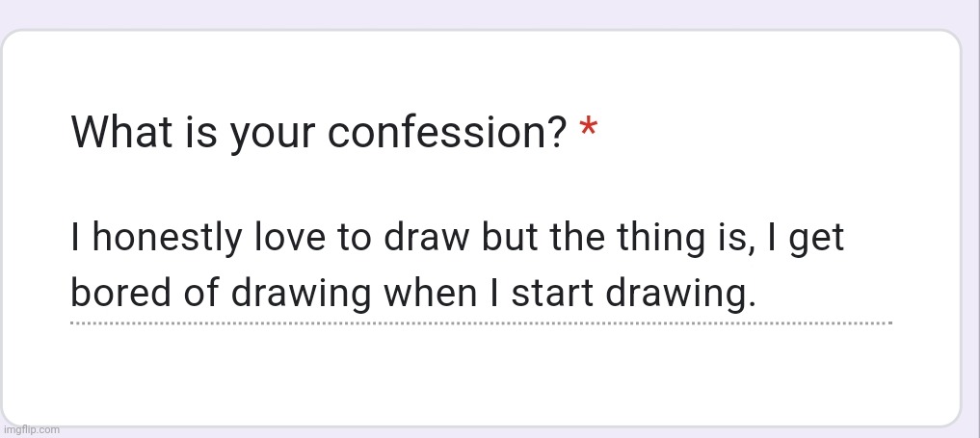Screen dimensions: 980x438
Task: Place cursor on the word 'when'
Action: [x=431, y=292]
